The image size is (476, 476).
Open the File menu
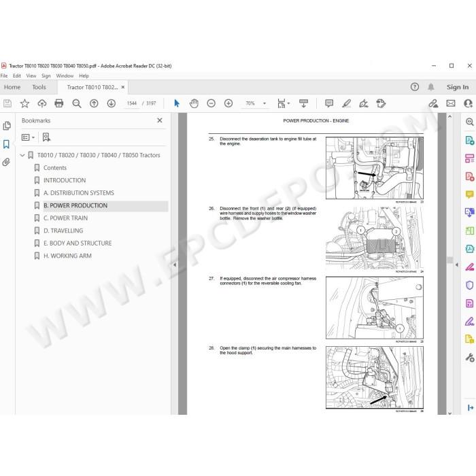click(4, 75)
